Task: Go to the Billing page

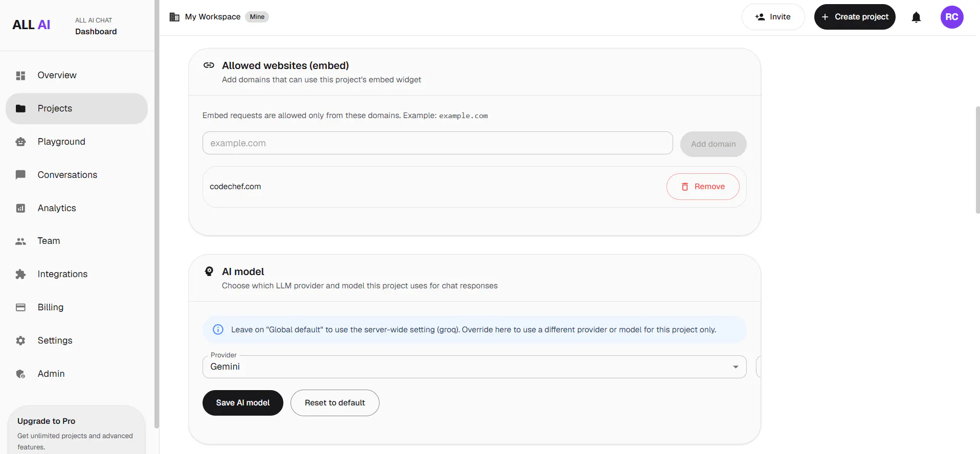Action: click(x=77, y=307)
